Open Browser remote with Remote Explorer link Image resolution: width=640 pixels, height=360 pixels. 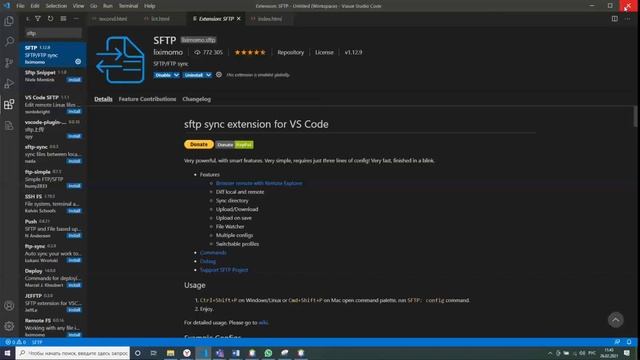coord(259,183)
